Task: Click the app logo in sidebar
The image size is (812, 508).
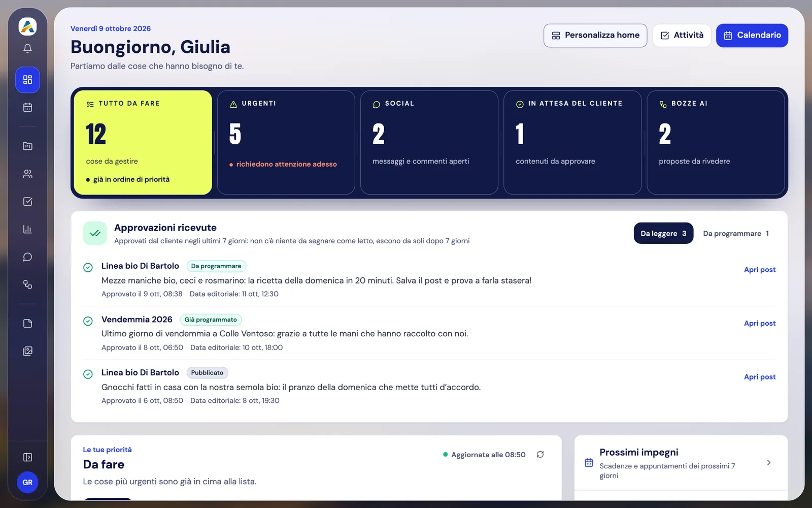Action: (27, 26)
